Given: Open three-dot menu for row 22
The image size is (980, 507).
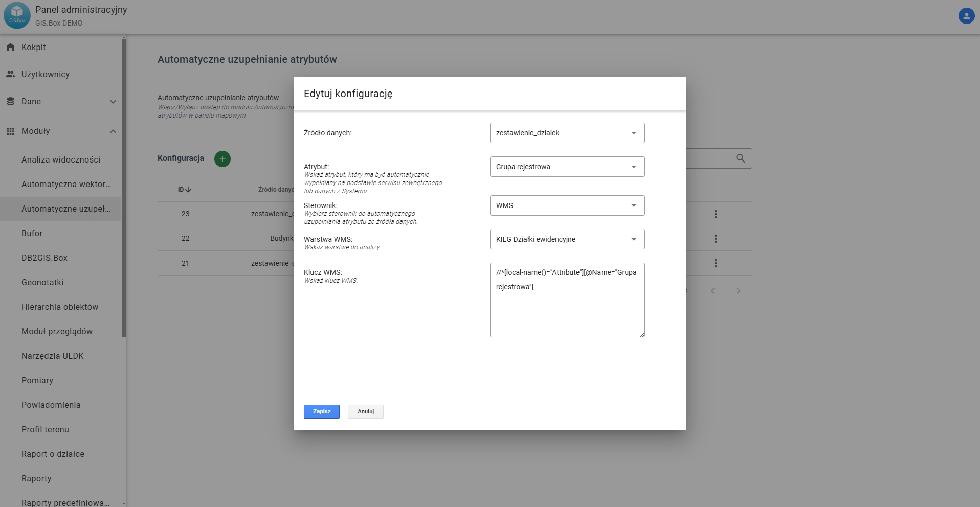Looking at the screenshot, I should (x=716, y=239).
